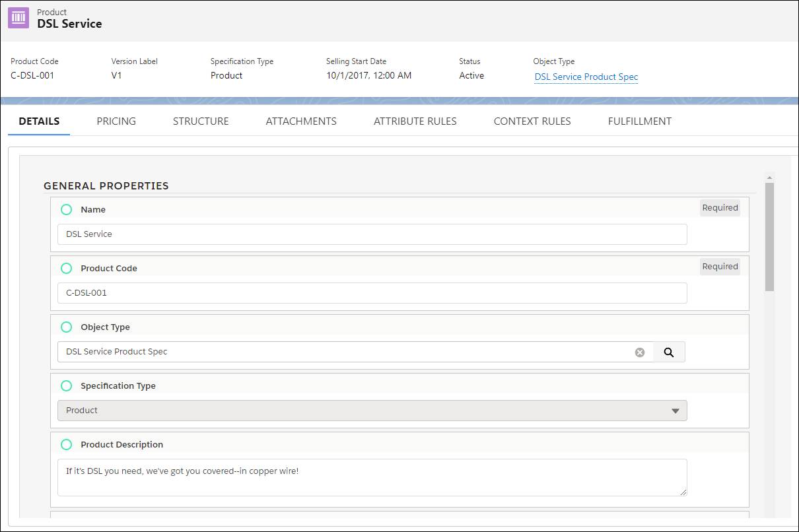
Task: Click the vertical scrollbar thumb in details panel
Action: [x=769, y=236]
